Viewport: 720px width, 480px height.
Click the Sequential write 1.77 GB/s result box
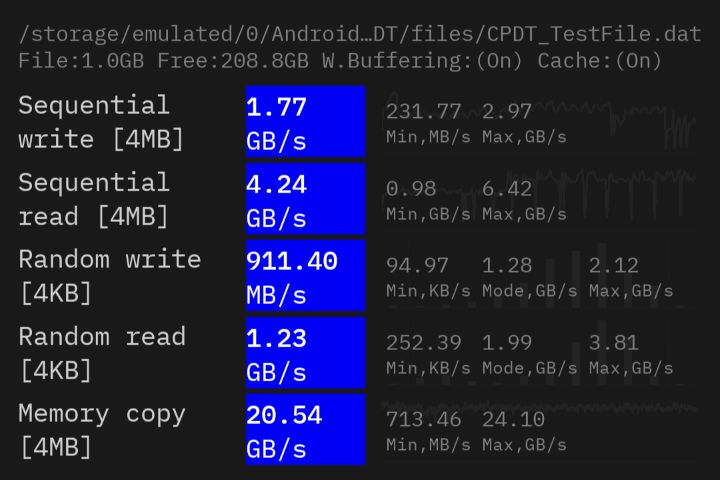point(305,122)
